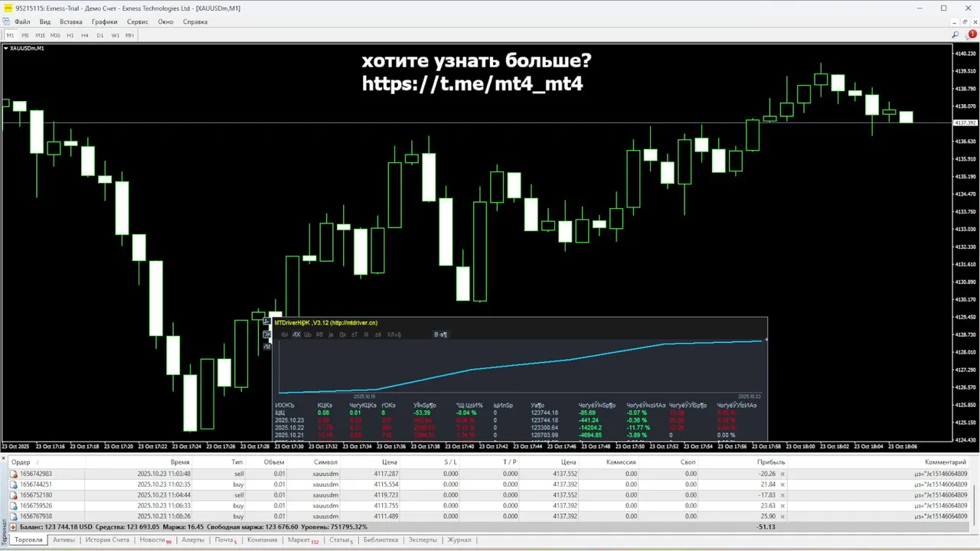Close order 1656767938 with its x button
The width and height of the screenshot is (980, 551).
pos(782,517)
